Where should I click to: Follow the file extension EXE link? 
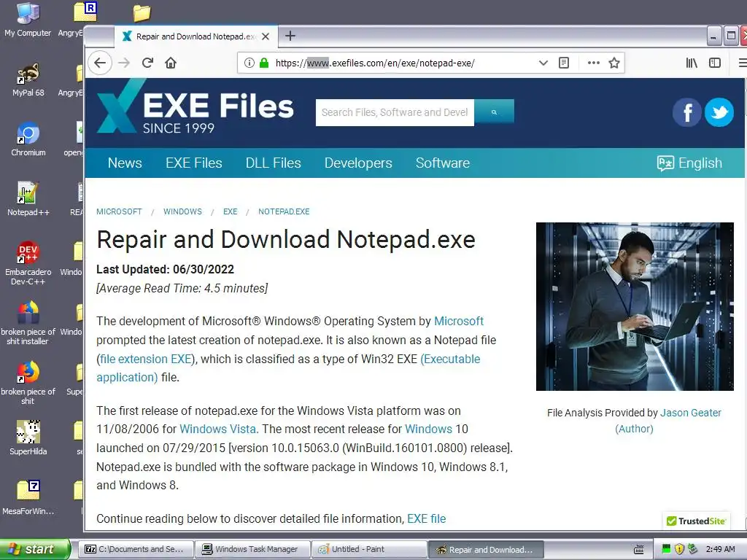tap(146, 359)
